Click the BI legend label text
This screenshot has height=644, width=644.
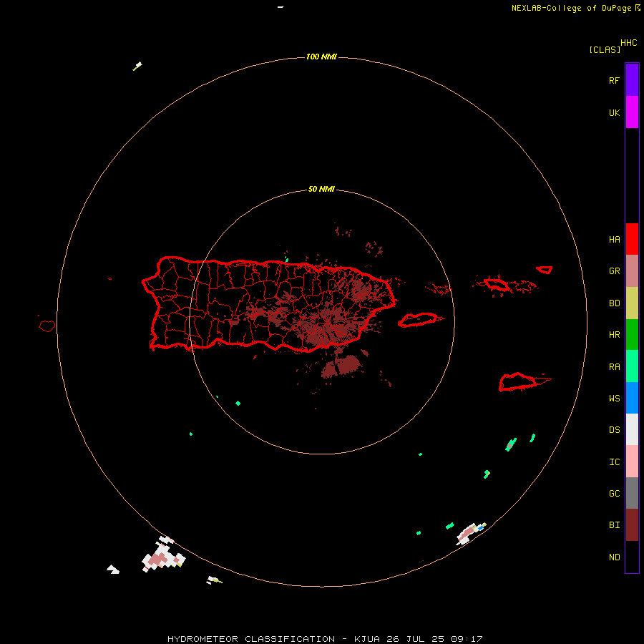(x=615, y=525)
